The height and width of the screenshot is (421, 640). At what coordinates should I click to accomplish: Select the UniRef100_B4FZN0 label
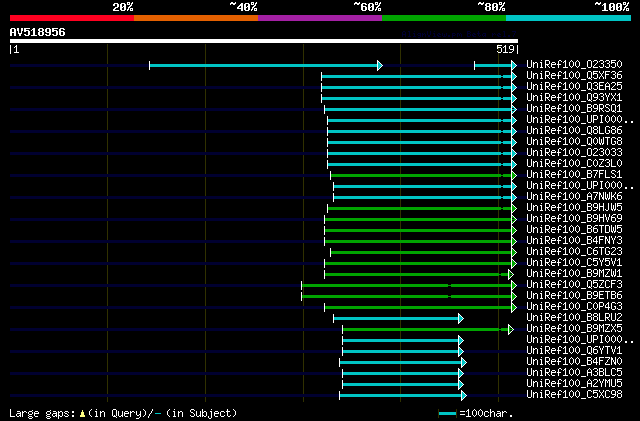(x=574, y=362)
